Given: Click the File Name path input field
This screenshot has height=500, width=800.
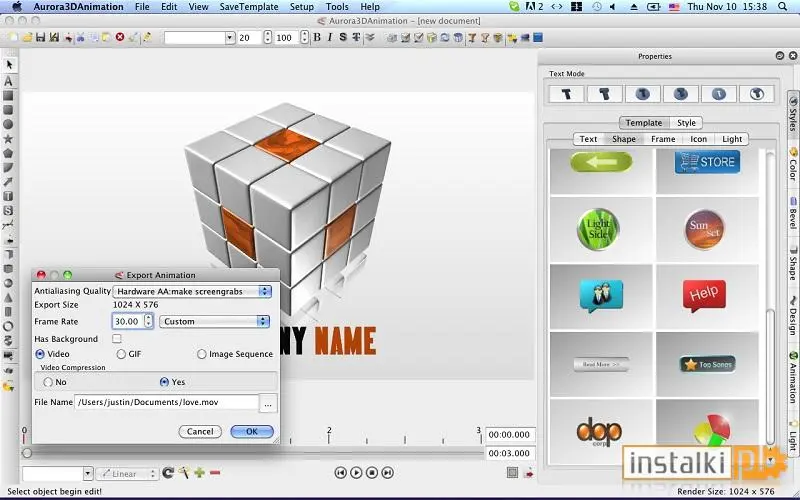Looking at the screenshot, I should (x=166, y=402).
